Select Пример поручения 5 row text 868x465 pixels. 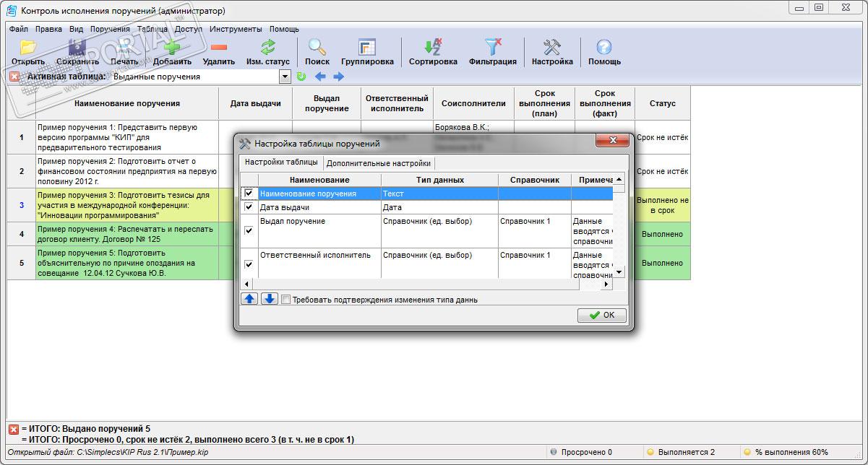tap(116, 263)
